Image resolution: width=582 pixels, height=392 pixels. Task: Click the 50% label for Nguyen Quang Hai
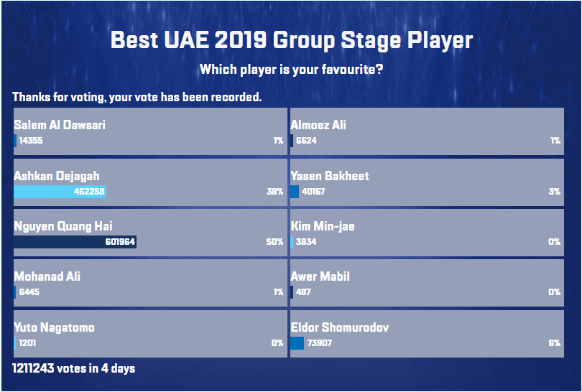click(x=274, y=243)
